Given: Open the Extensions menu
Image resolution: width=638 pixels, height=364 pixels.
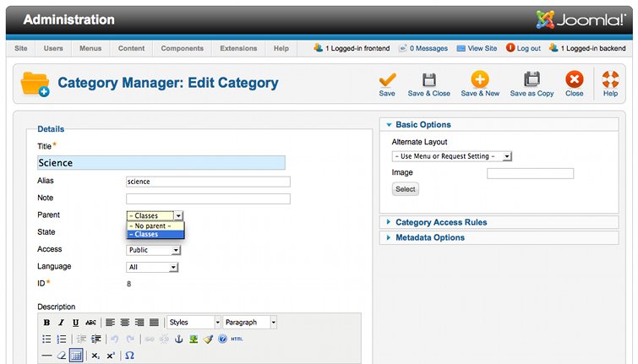Looking at the screenshot, I should click(238, 48).
